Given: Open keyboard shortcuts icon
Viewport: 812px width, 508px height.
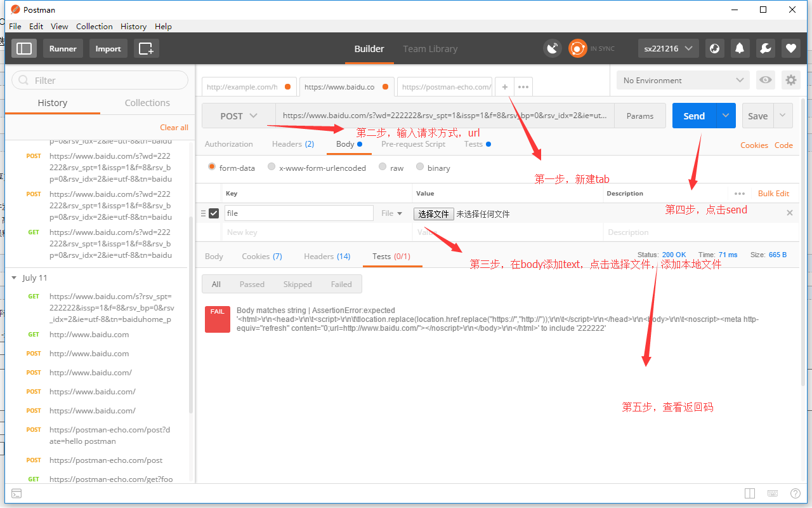Looking at the screenshot, I should [773, 493].
